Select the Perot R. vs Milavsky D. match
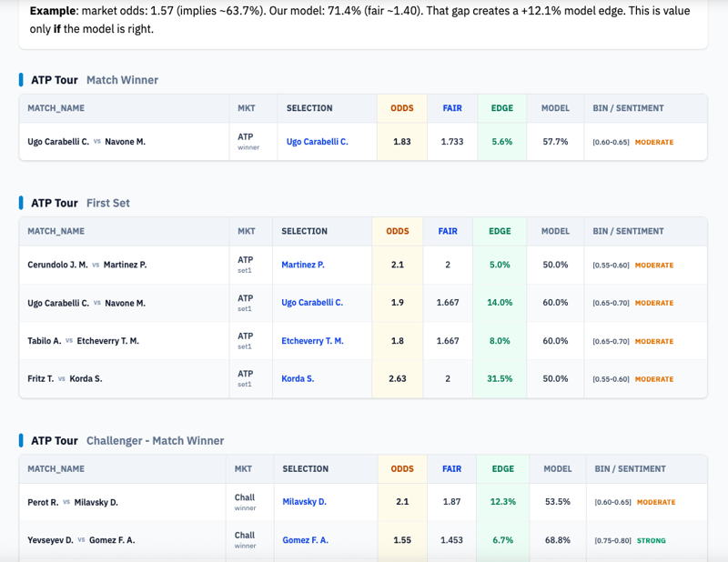 73,502
